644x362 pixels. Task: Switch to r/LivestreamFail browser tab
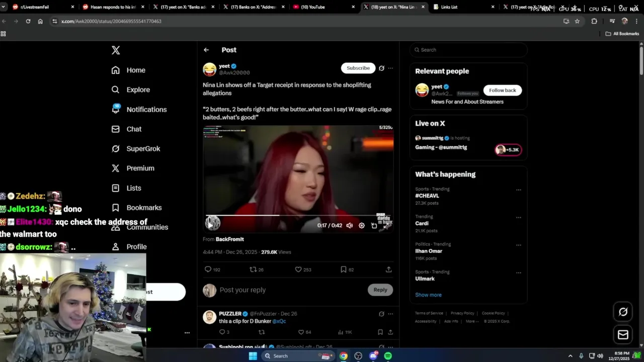43,7
